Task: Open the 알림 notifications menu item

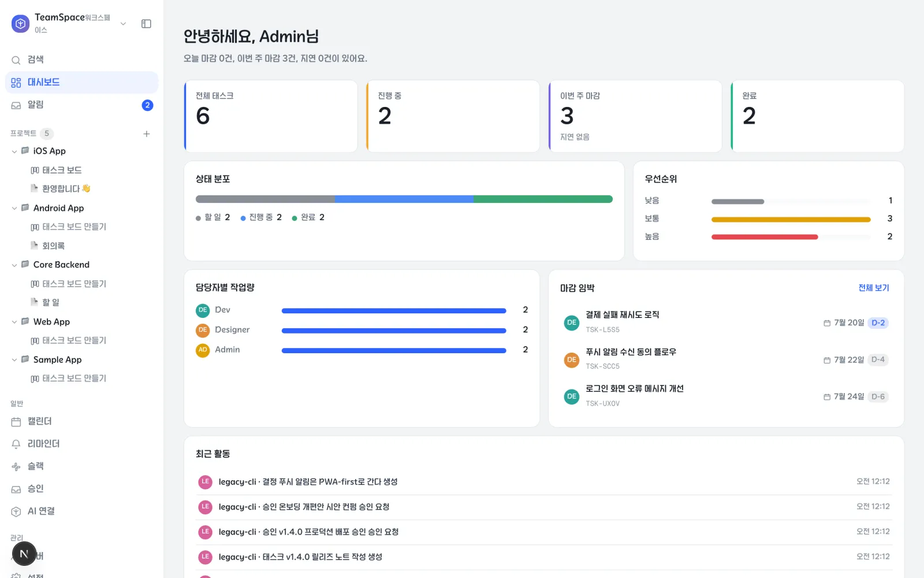Action: pyautogui.click(x=81, y=105)
